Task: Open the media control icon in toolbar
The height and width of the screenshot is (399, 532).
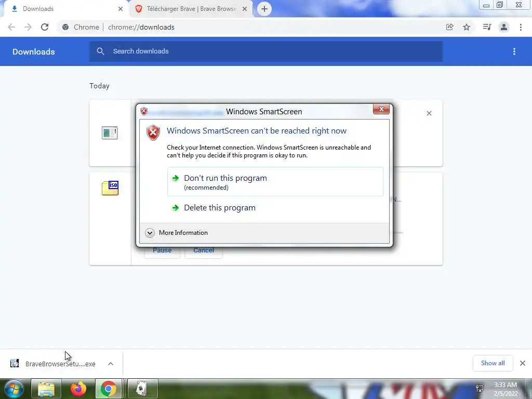Action: pos(487,27)
